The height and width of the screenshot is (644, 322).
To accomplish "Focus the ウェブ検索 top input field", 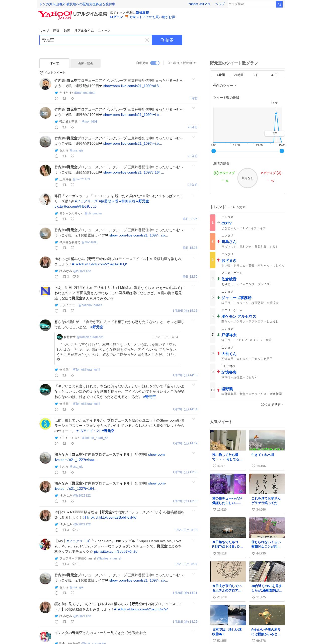I will pyautogui.click(x=252, y=4).
